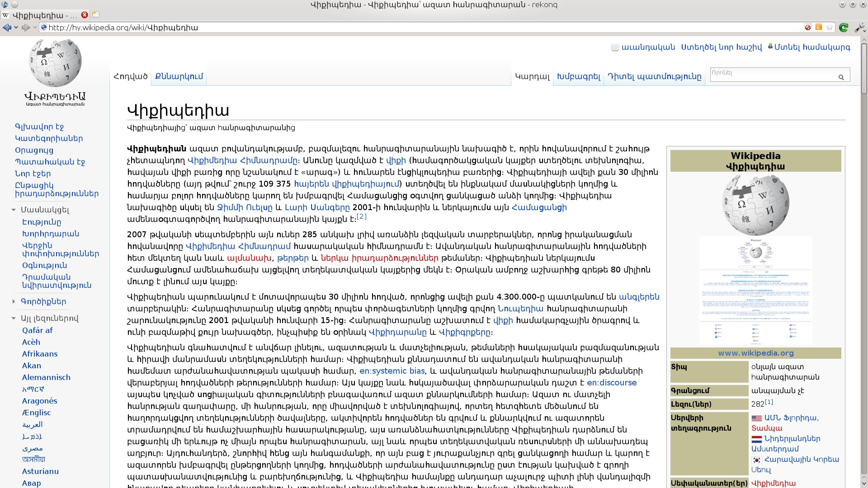This screenshot has width=868, height=488.
Task: Open the www.wikipedia.org infobox link
Action: pyautogui.click(x=755, y=353)
